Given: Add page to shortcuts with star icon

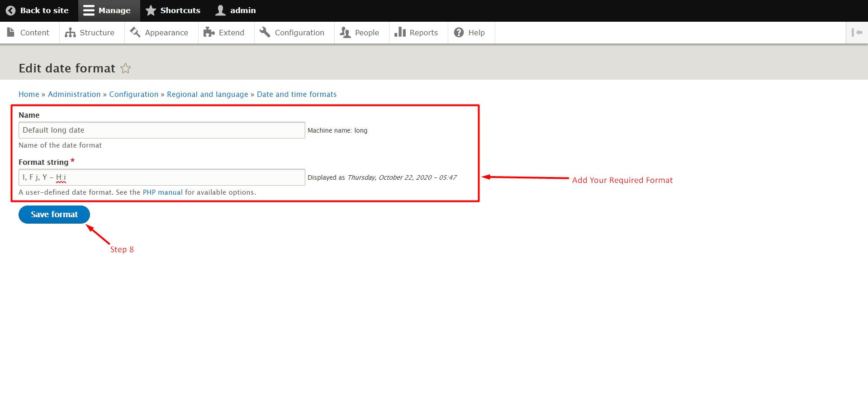Looking at the screenshot, I should (125, 68).
